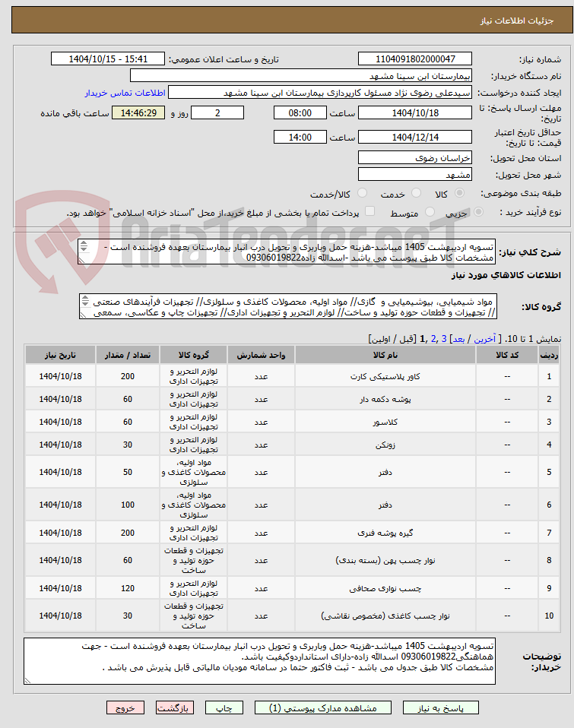Click the countdown timer 14:46:29 field
The height and width of the screenshot is (728, 574).
pos(138,112)
